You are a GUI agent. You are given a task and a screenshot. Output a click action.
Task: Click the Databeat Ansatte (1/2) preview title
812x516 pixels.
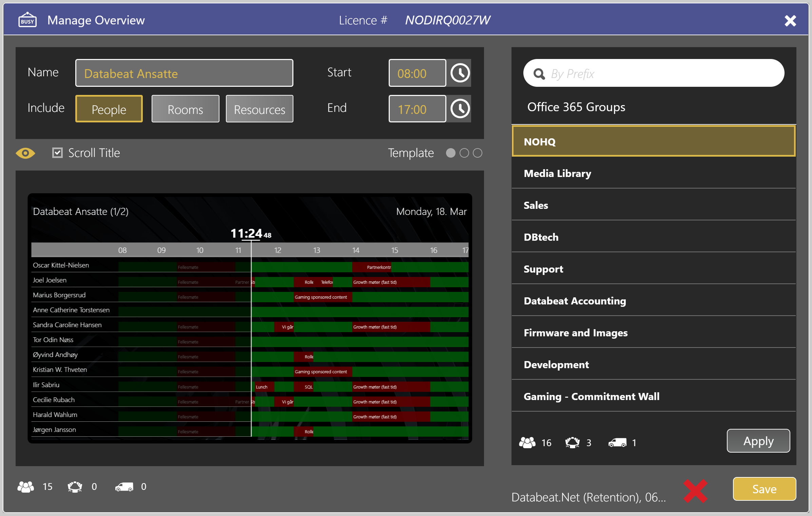click(81, 212)
